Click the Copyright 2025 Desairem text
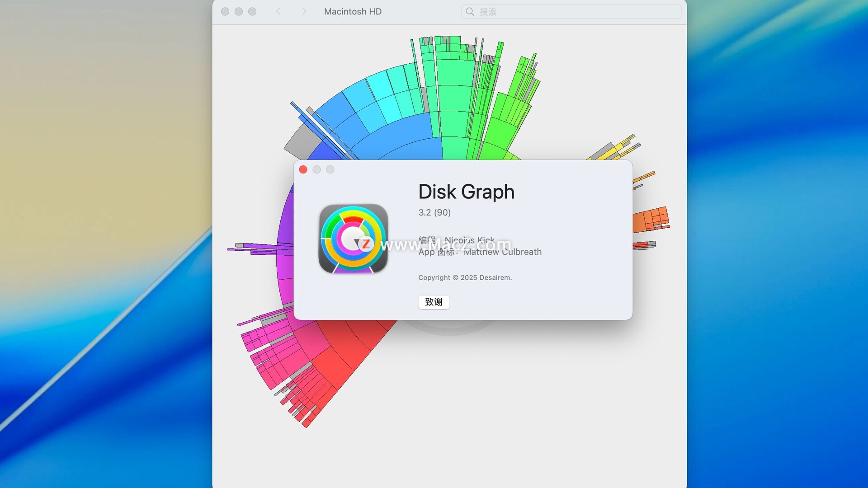Screen dimensions: 868x488 [x=465, y=277]
